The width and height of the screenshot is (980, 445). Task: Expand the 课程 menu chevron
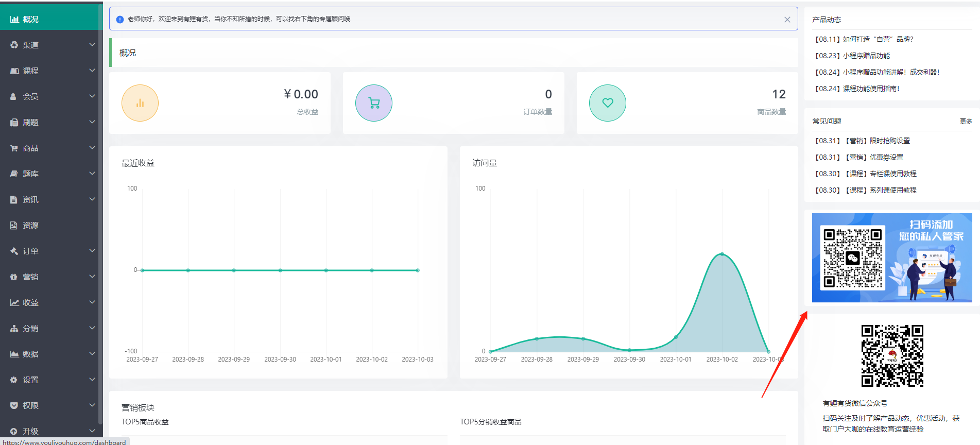pos(92,71)
